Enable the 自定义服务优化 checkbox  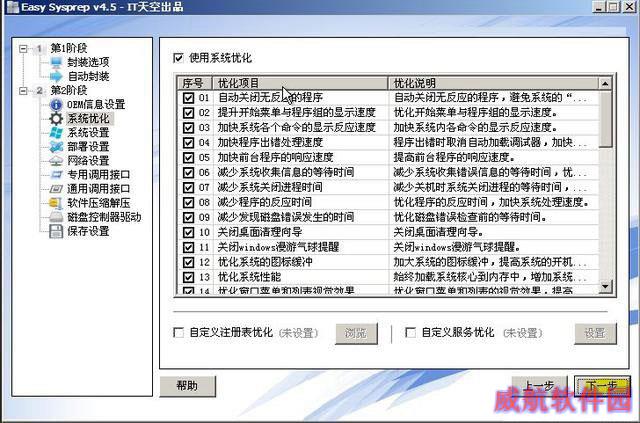(x=411, y=332)
